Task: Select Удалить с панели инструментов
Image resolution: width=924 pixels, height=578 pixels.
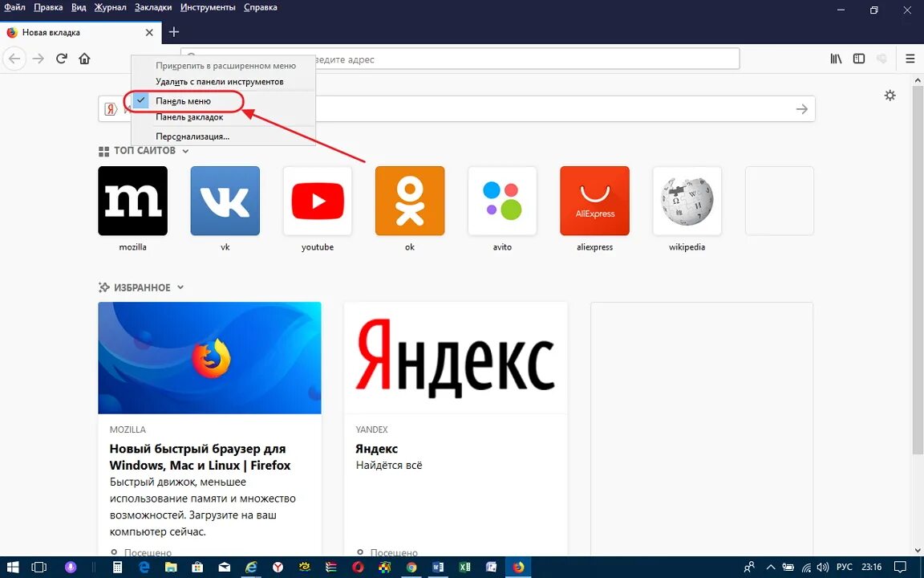Action: [223, 81]
